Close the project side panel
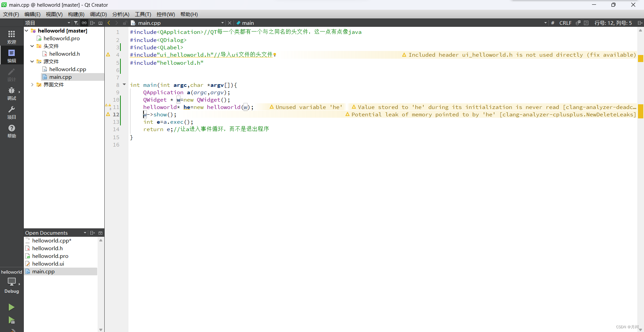The height and width of the screenshot is (332, 644). (x=100, y=23)
